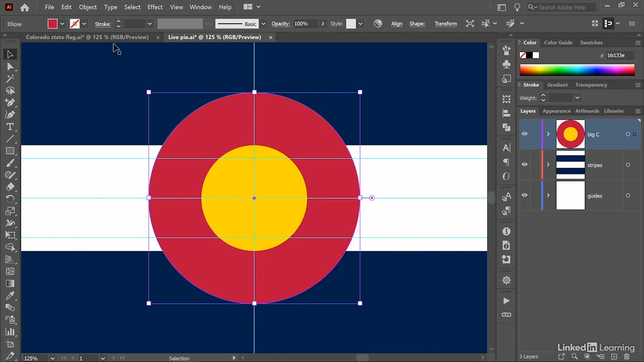This screenshot has width=644, height=362.
Task: Hide the big C layer
Action: pyautogui.click(x=524, y=134)
